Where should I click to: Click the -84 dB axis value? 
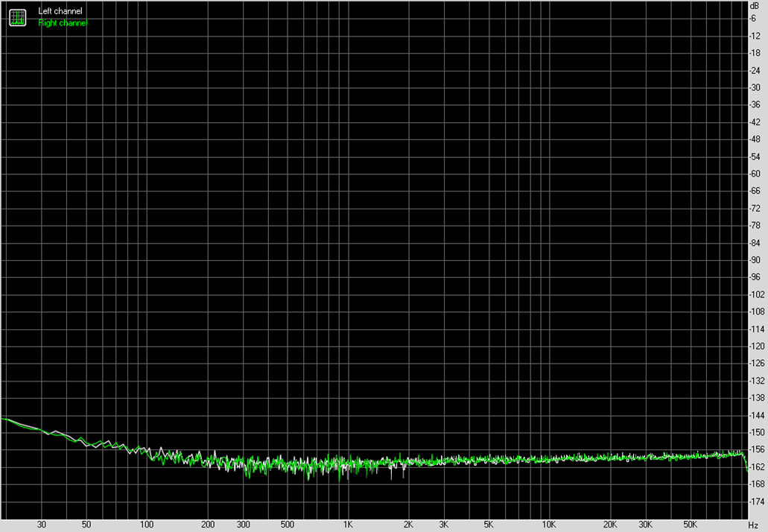(755, 243)
